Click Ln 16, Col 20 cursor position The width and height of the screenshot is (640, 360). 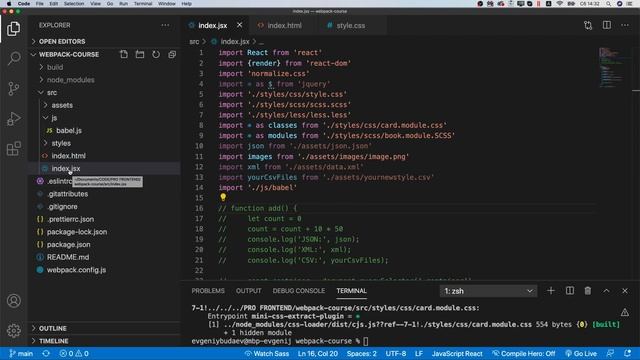pyautogui.click(x=318, y=353)
